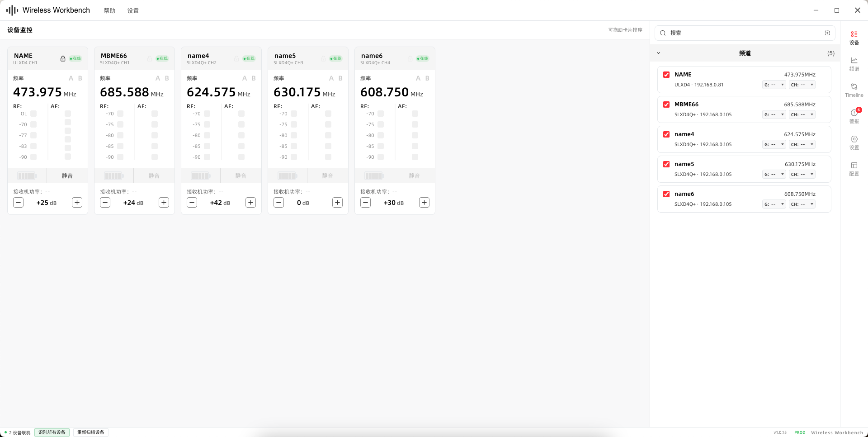The width and height of the screenshot is (868, 437).
Task: Open the 帮助 help menu
Action: (x=109, y=10)
